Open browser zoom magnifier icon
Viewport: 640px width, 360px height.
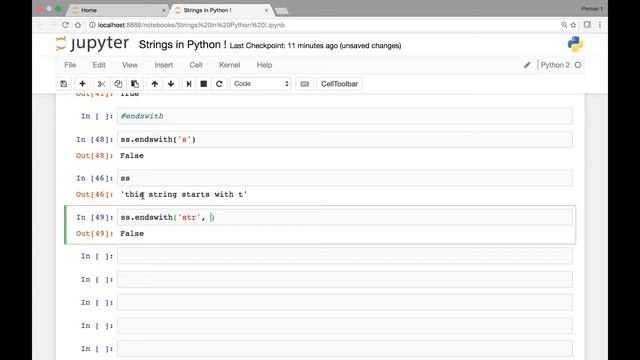tap(564, 25)
